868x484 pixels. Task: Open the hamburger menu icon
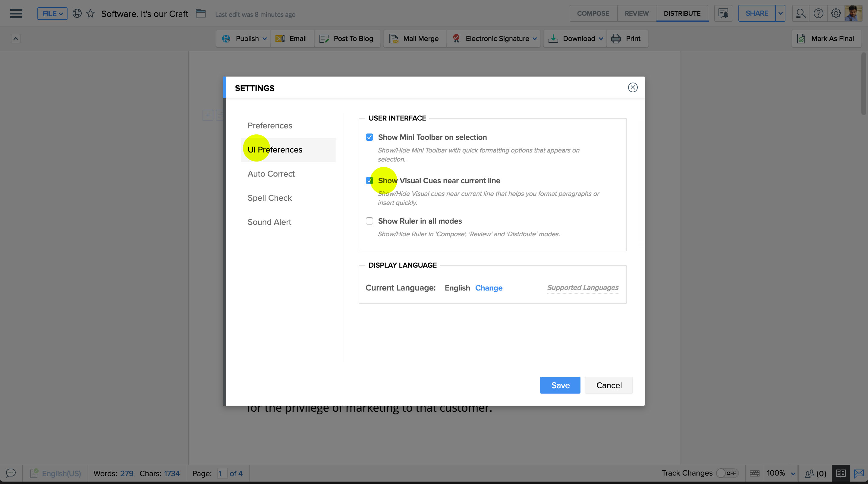[x=15, y=14]
